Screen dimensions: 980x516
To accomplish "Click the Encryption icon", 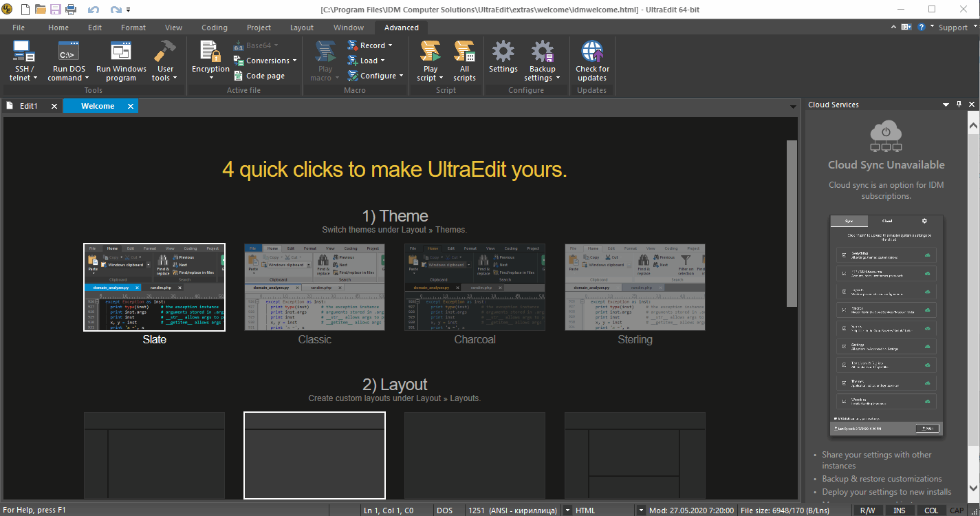I will (210, 52).
